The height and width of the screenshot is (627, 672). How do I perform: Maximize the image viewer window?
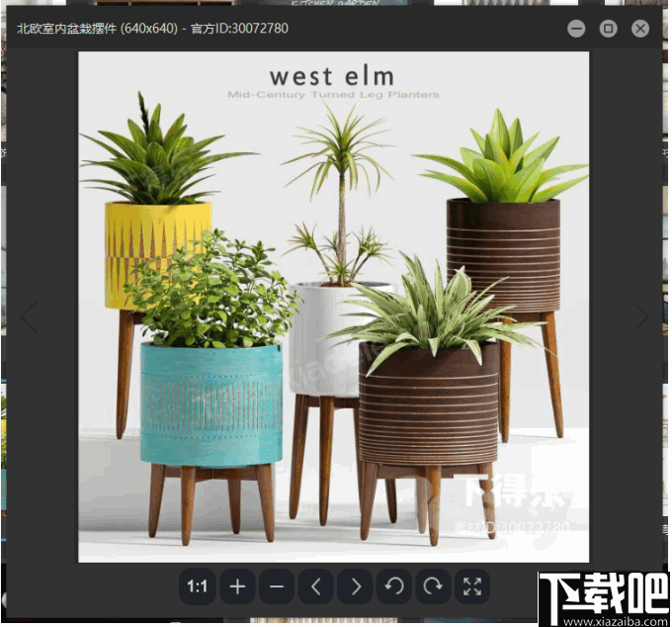tap(608, 29)
